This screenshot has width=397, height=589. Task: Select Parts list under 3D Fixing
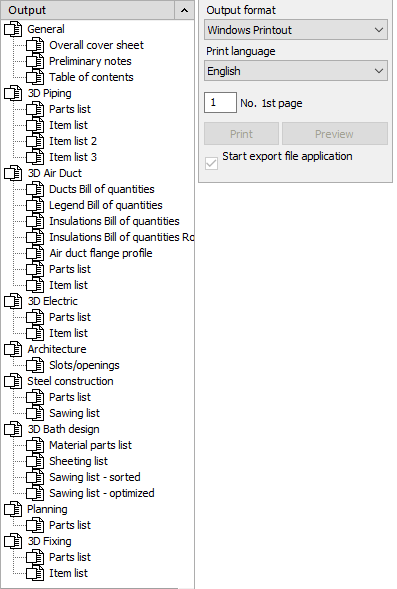tap(70, 557)
